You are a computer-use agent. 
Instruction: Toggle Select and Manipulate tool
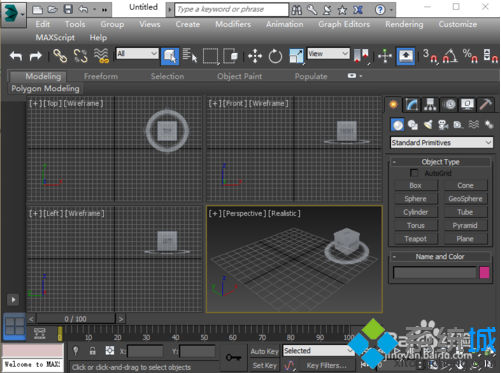tap(385, 56)
